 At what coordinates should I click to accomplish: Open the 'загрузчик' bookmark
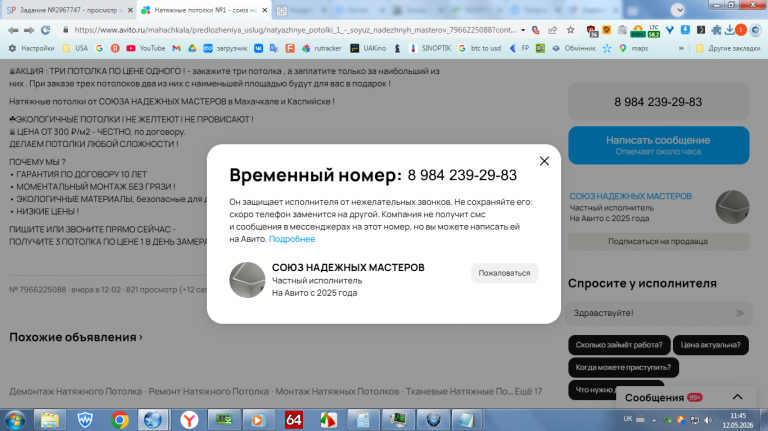coord(225,48)
